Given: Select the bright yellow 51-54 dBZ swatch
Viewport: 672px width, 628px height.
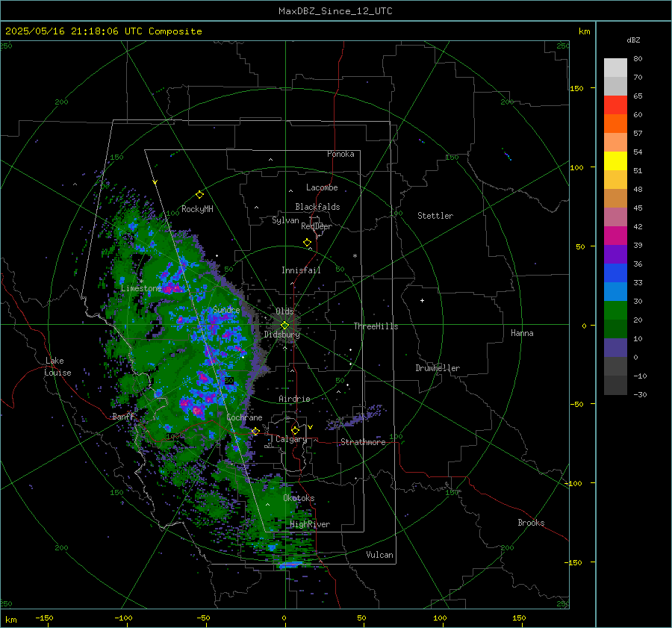Looking at the screenshot, I should (615, 161).
